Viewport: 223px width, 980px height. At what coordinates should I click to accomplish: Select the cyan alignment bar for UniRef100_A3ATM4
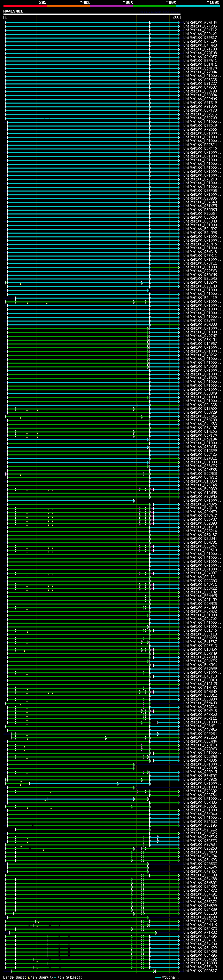[92, 23]
